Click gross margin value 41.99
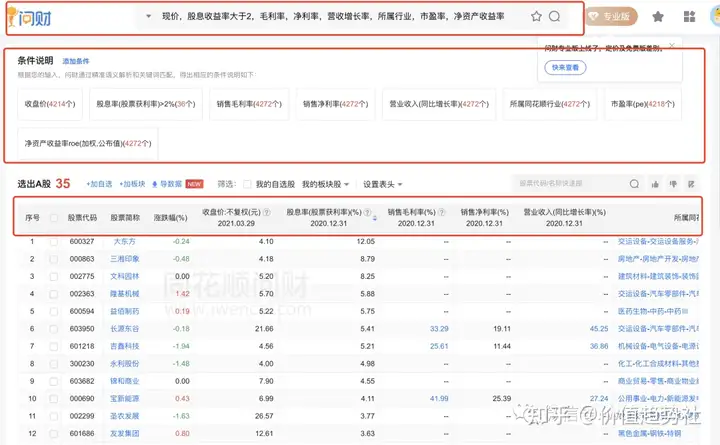Viewport: 720px width, 445px height. tap(439, 399)
